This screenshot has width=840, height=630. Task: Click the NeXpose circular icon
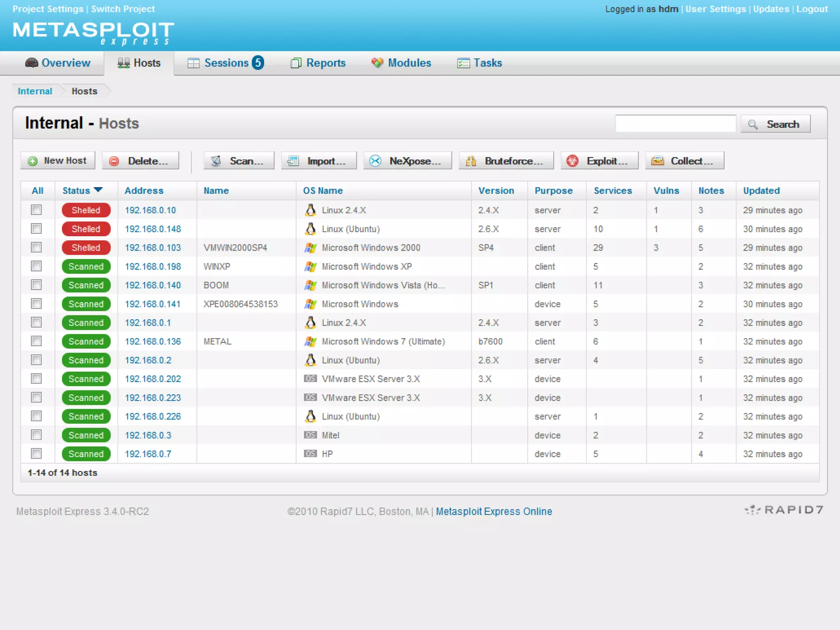coord(375,161)
